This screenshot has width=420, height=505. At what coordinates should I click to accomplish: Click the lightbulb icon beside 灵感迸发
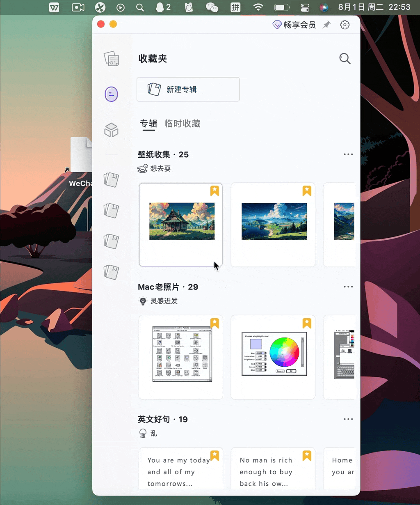[142, 301]
